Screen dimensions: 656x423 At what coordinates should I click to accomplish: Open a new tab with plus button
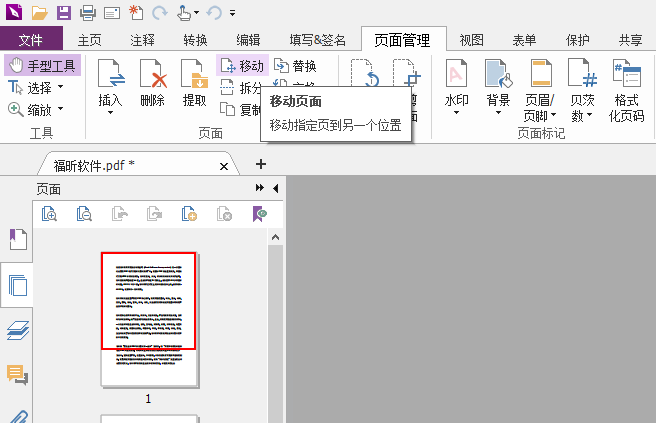[x=261, y=164]
